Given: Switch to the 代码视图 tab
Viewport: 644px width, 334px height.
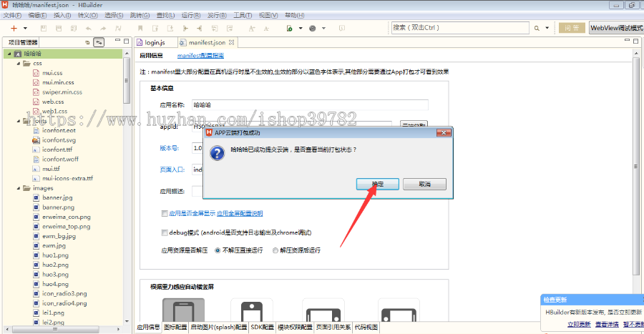Looking at the screenshot, I should pos(366,327).
